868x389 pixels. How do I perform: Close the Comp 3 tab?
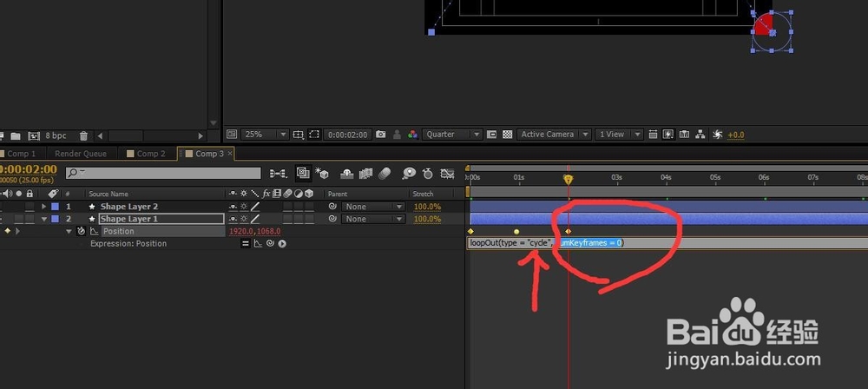pyautogui.click(x=230, y=154)
